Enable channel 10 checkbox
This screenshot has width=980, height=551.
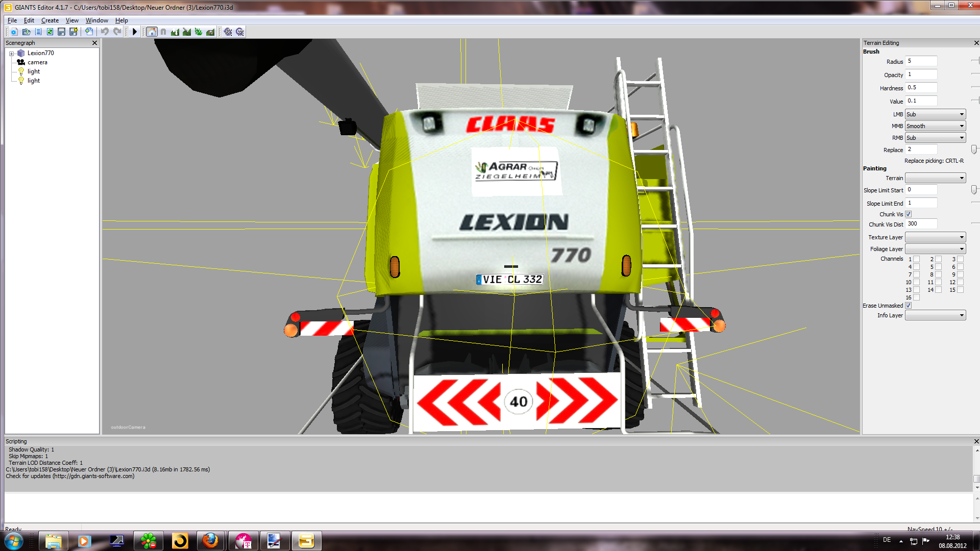tap(917, 282)
